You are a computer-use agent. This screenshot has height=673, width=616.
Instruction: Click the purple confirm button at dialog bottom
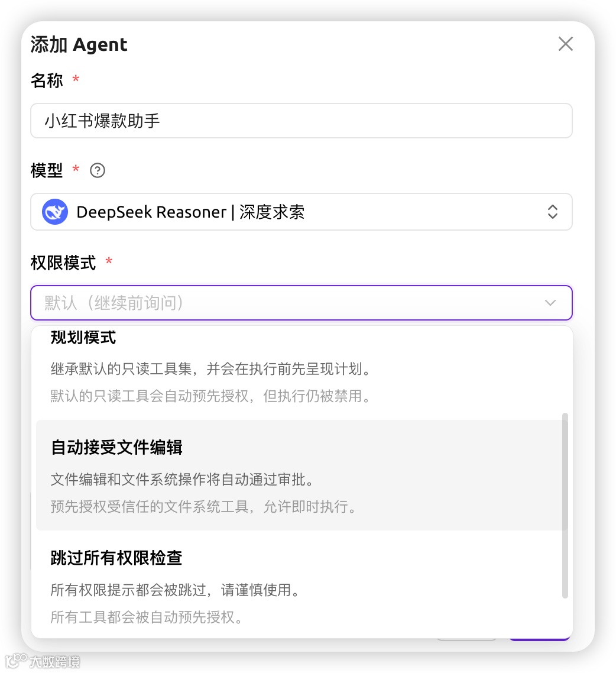coord(539,637)
